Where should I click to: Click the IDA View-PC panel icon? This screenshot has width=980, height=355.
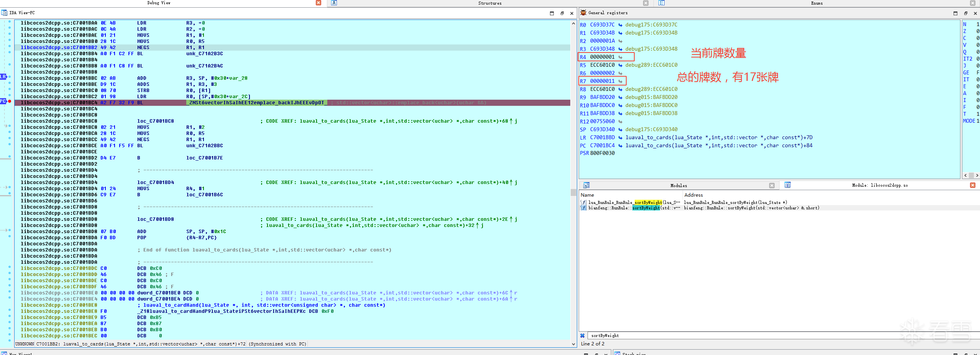4,13
